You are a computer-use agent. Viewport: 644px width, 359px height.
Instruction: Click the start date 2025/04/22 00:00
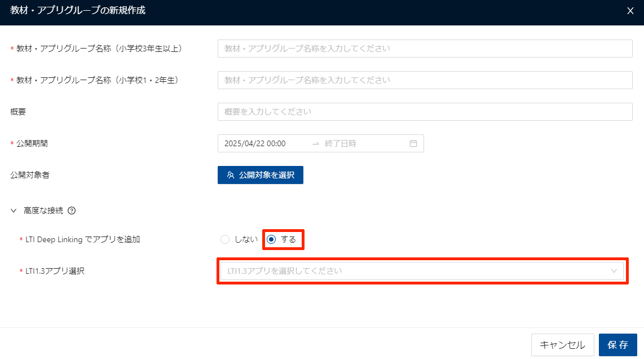pos(255,143)
